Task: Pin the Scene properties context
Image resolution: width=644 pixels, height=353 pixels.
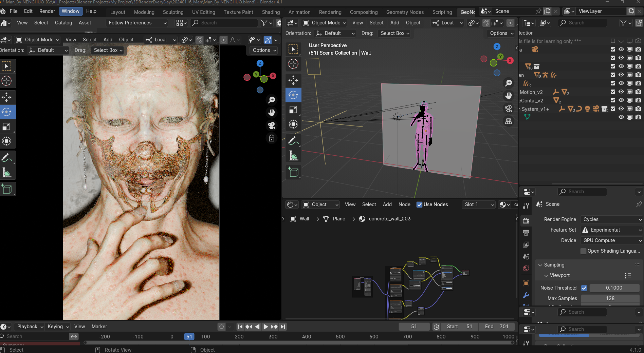Action: [x=639, y=204]
